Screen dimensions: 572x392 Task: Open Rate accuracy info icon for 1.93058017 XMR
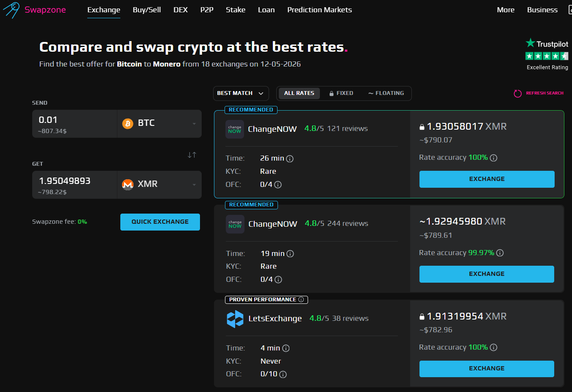pyautogui.click(x=494, y=158)
